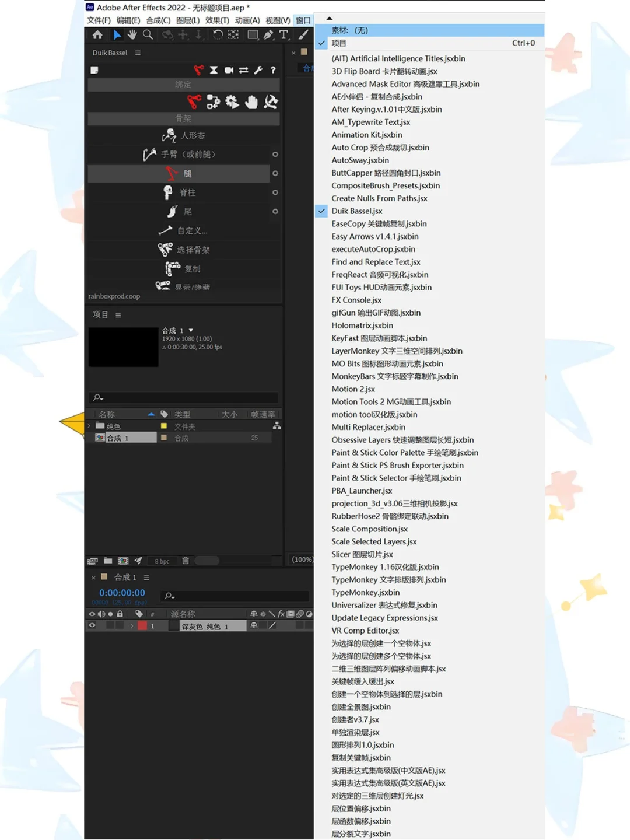Click Duik rigging tools hammer icon
The width and height of the screenshot is (630, 840).
(x=271, y=102)
